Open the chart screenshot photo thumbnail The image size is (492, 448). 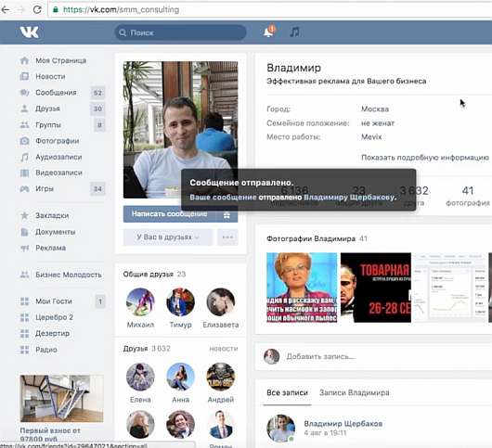[x=449, y=288]
